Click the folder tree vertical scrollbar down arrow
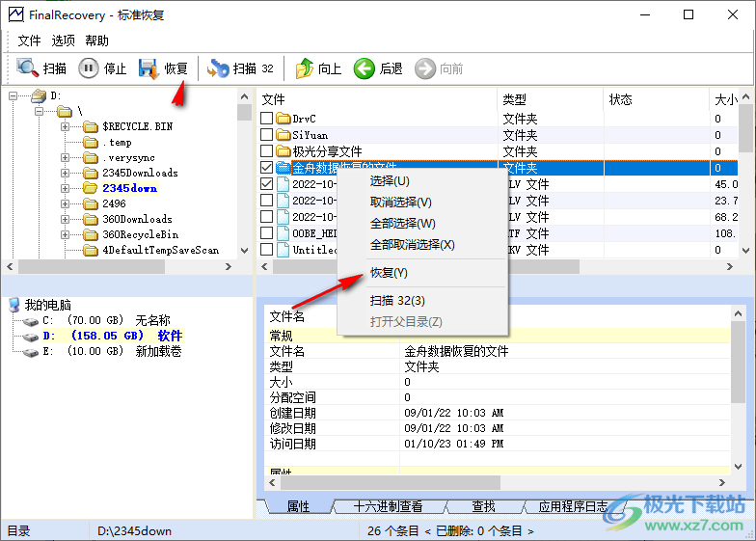The height and width of the screenshot is (541, 756). coord(245,251)
